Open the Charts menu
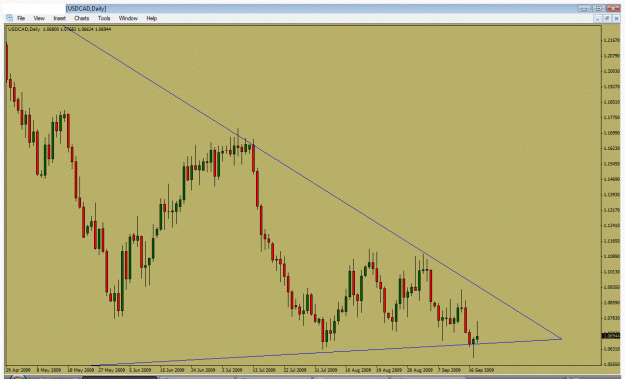Image resolution: width=625 pixels, height=379 pixels. pyautogui.click(x=81, y=18)
